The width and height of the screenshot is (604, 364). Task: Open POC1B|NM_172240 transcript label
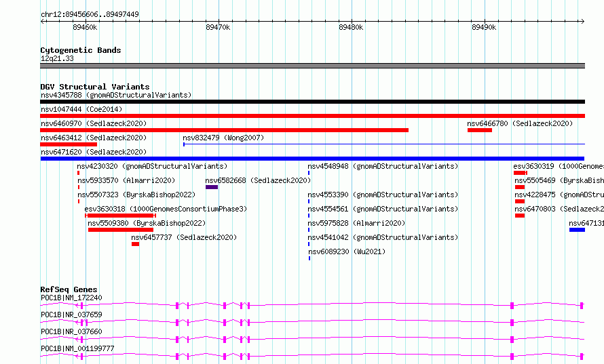[x=71, y=298]
